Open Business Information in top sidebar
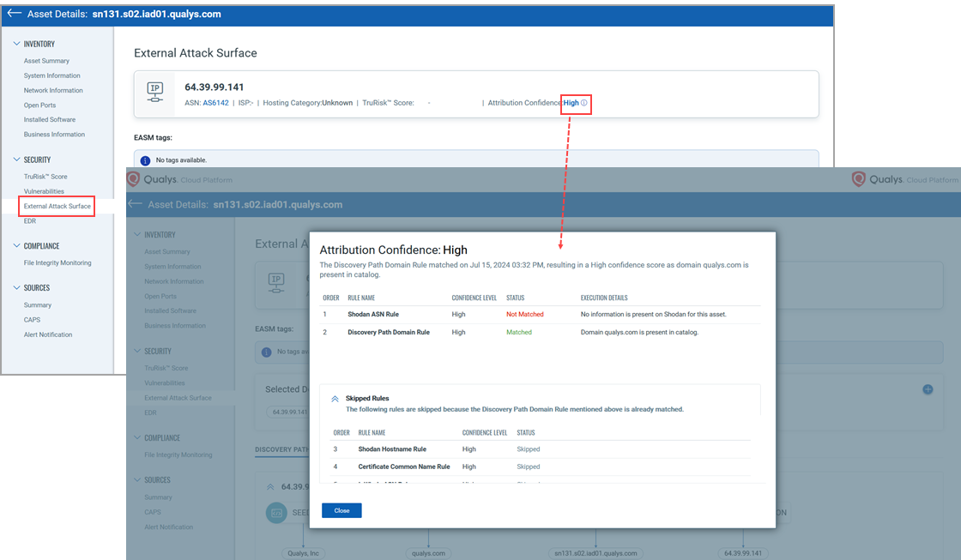 tap(55, 134)
